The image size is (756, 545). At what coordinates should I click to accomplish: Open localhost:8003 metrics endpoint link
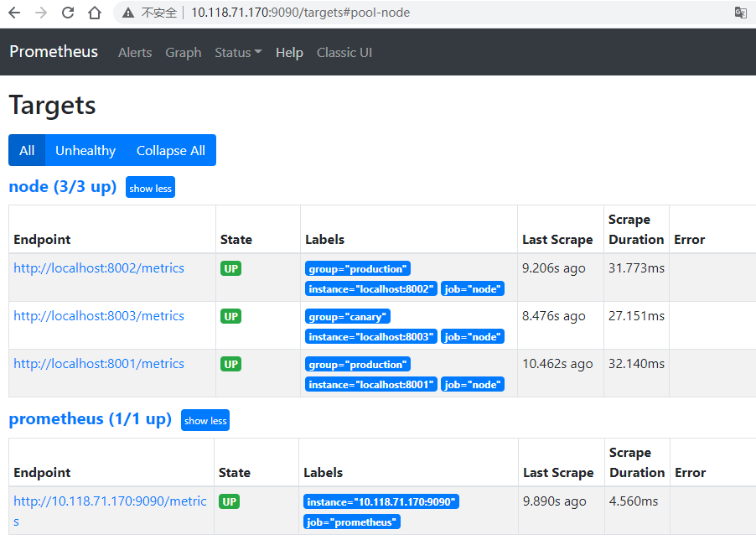[99, 316]
